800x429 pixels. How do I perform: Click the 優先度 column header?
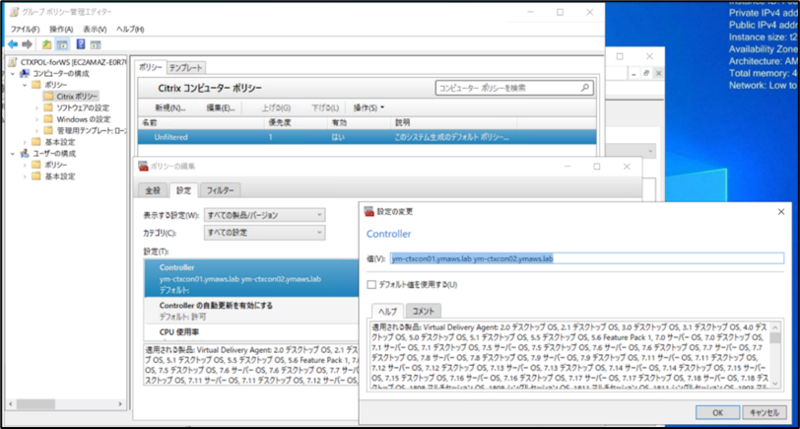pos(296,122)
